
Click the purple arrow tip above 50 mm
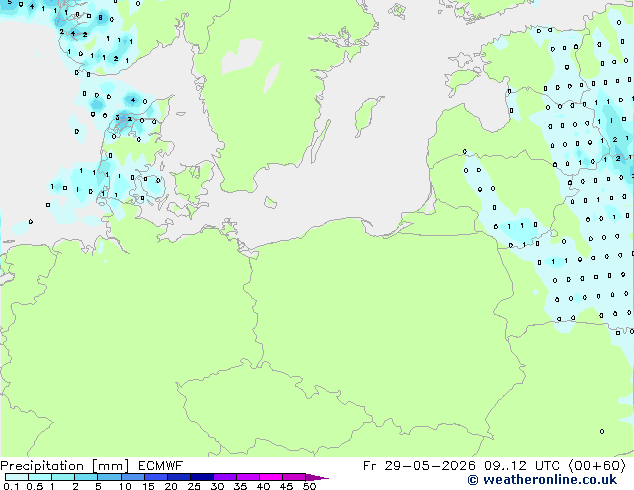[x=317, y=477]
